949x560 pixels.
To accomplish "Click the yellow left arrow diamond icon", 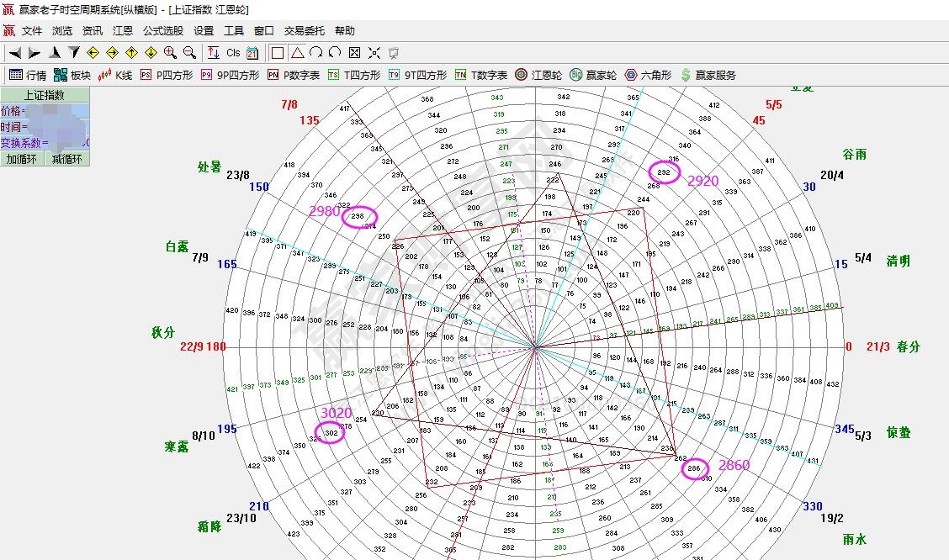I will [93, 52].
